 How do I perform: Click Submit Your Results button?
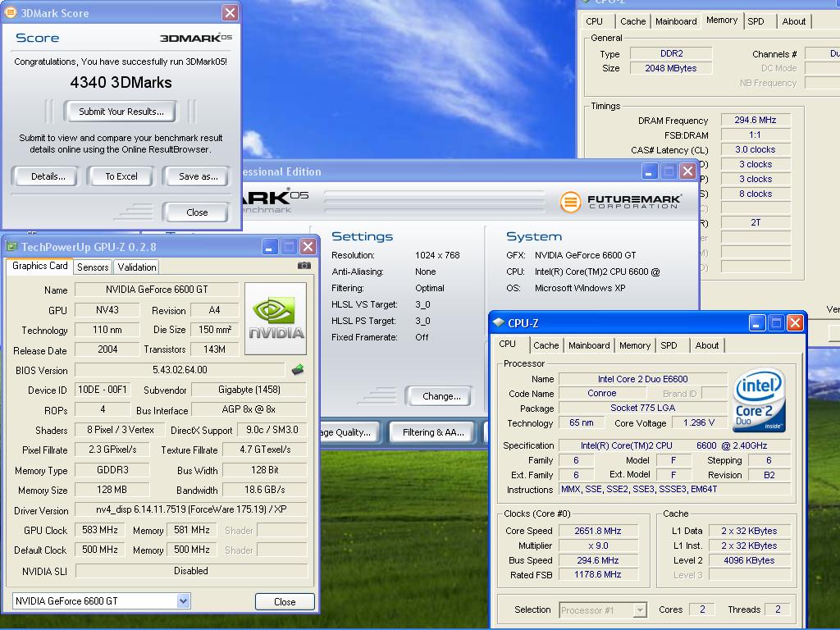[121, 112]
